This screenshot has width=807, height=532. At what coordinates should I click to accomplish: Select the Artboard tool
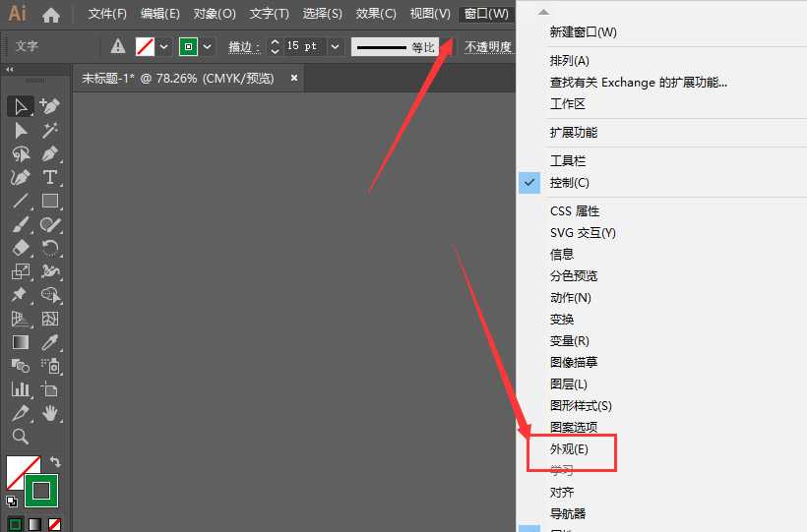pyautogui.click(x=50, y=389)
